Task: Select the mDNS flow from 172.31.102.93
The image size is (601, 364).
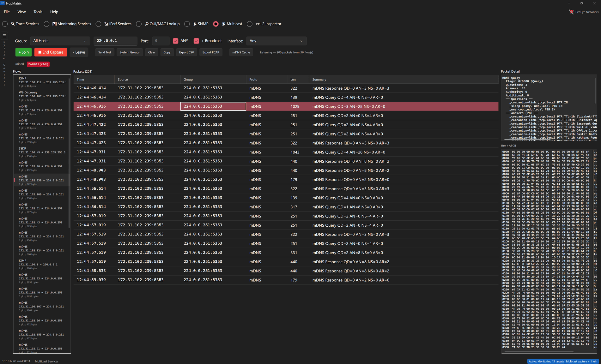Action: click(41, 278)
